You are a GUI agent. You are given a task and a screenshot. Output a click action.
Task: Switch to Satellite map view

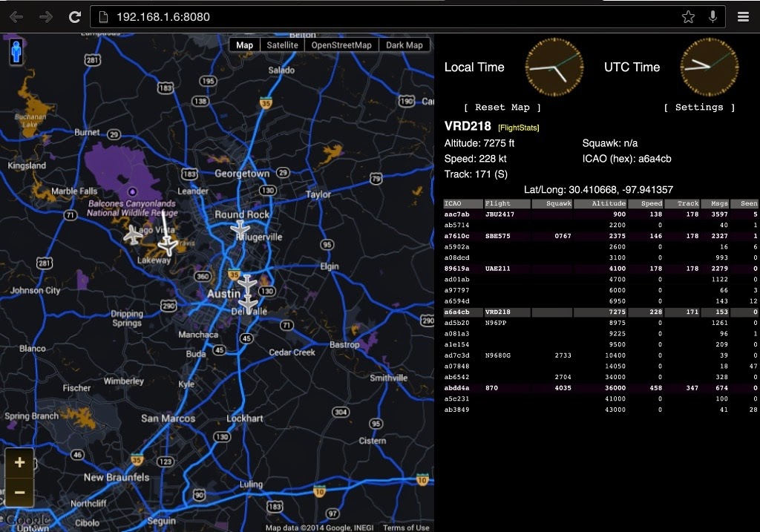click(x=282, y=45)
